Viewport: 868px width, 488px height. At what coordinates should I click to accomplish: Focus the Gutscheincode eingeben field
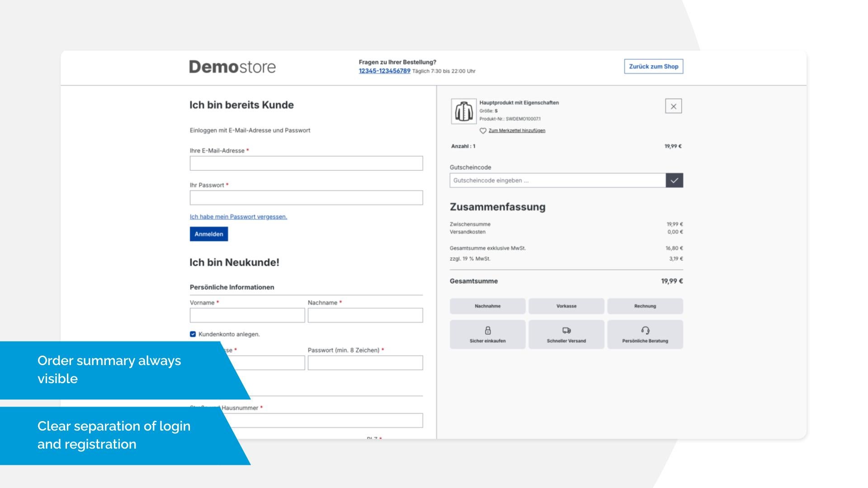557,180
